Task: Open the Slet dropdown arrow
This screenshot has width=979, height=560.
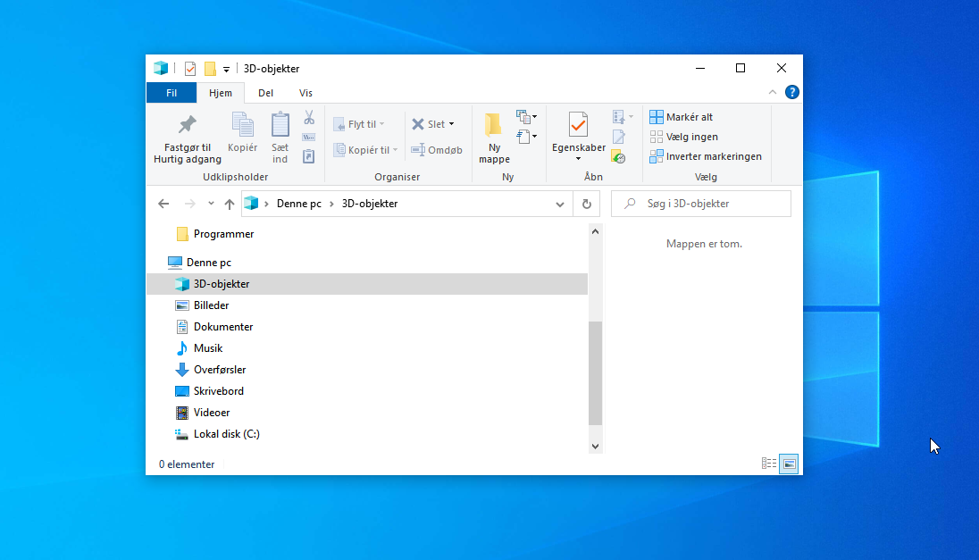Action: (451, 123)
